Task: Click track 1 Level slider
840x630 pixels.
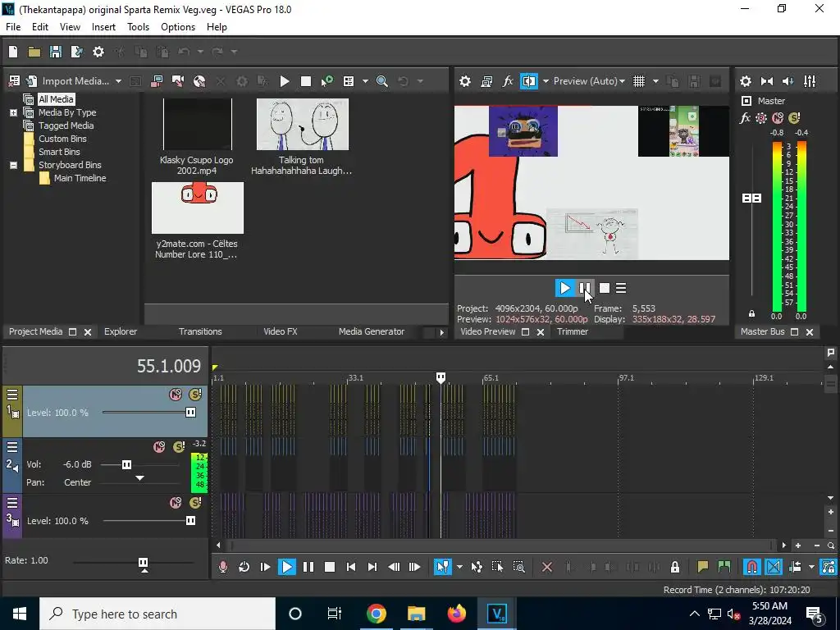Action: (x=190, y=413)
